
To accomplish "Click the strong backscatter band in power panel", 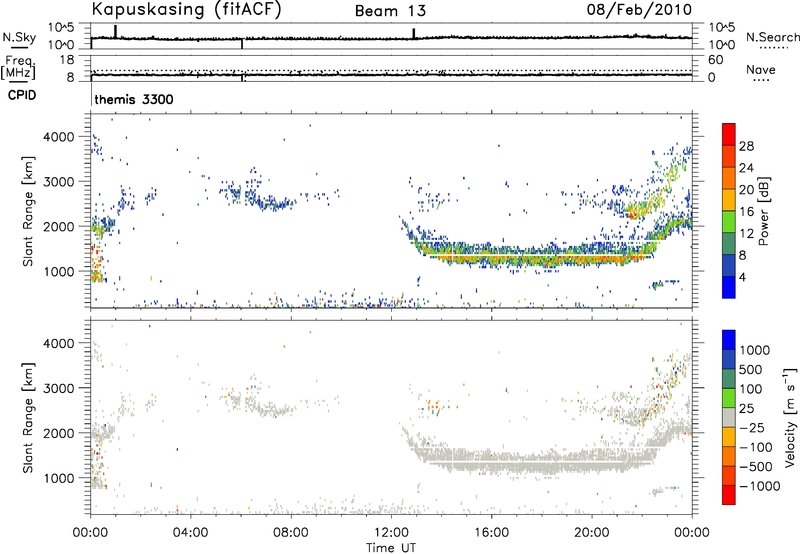I will click(531, 254).
